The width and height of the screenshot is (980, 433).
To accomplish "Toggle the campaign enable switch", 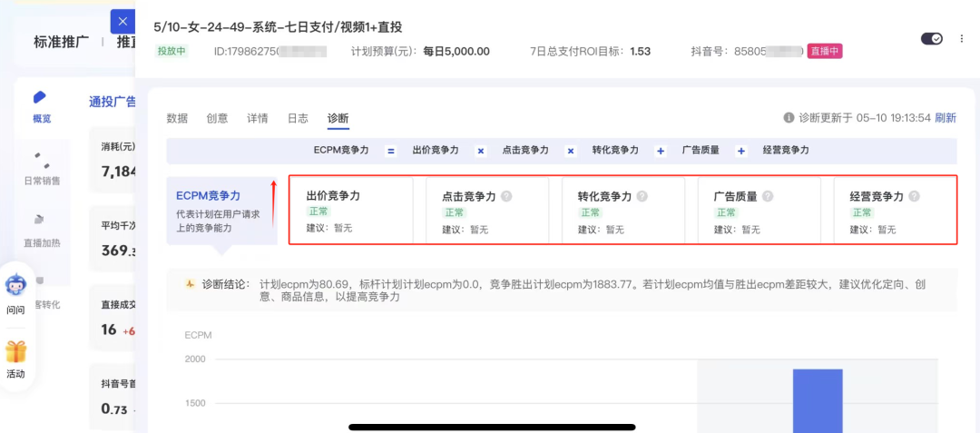I will 931,38.
